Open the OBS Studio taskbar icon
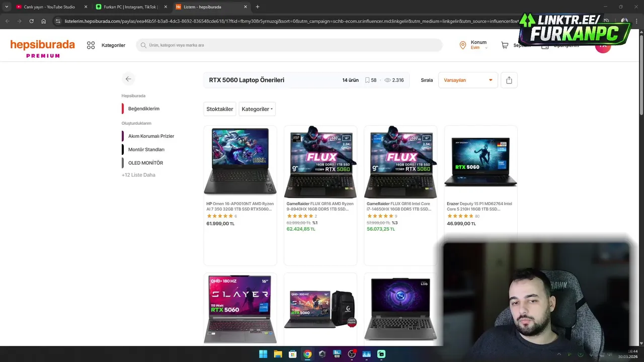The width and height of the screenshot is (644, 362). [352, 354]
